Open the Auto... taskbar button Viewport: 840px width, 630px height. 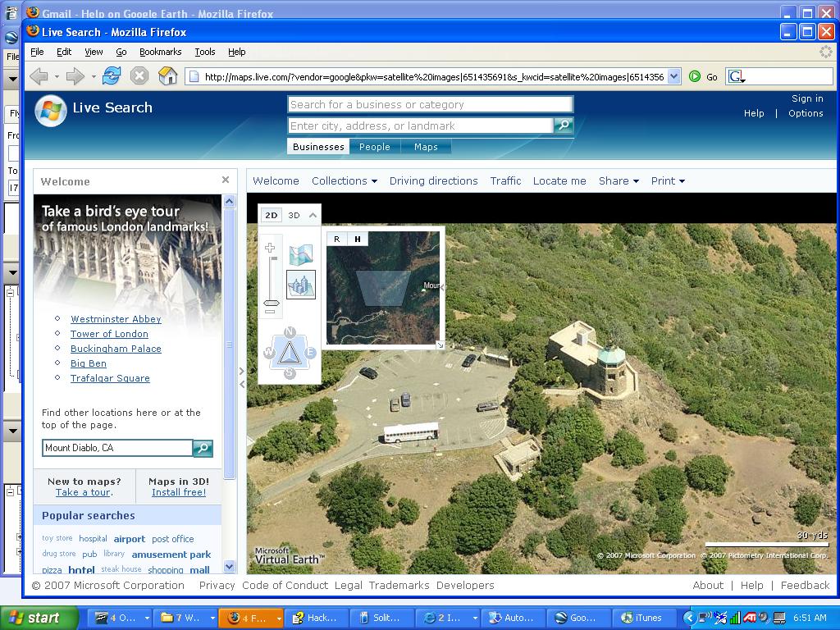coord(513,618)
